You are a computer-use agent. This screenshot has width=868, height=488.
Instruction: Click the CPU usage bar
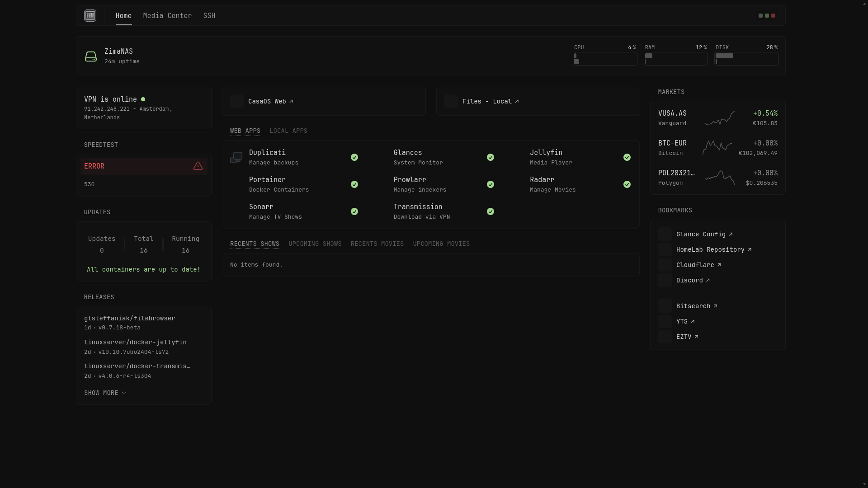605,59
